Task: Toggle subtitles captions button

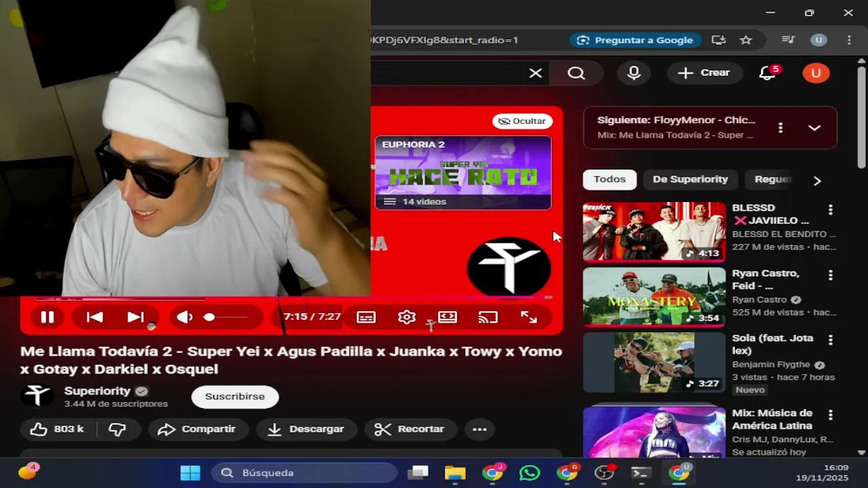Action: point(366,317)
